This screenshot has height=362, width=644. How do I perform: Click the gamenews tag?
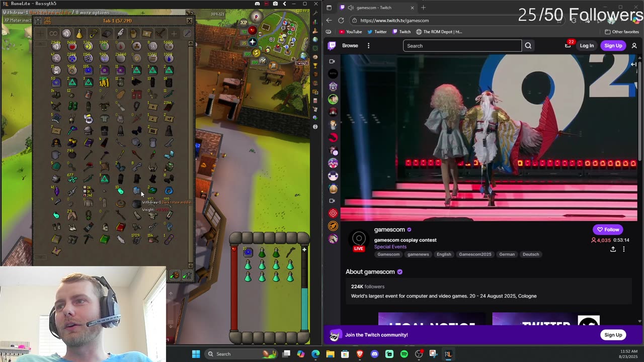point(418,254)
